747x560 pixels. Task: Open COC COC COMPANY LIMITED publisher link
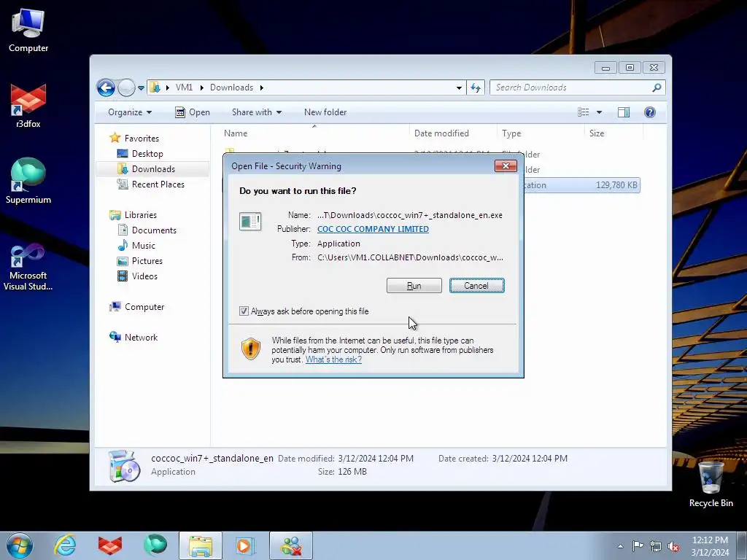(x=373, y=229)
